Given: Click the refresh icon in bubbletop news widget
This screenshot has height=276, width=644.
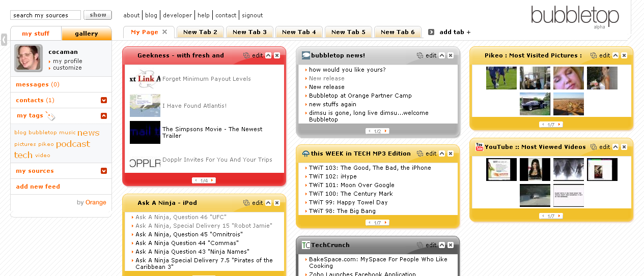Looking at the screenshot, I should (420, 55).
